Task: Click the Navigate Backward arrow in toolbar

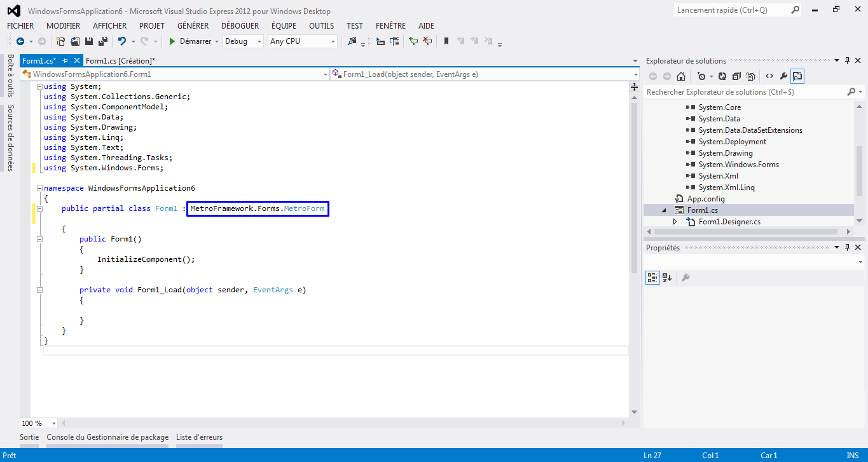Action: click(x=20, y=41)
